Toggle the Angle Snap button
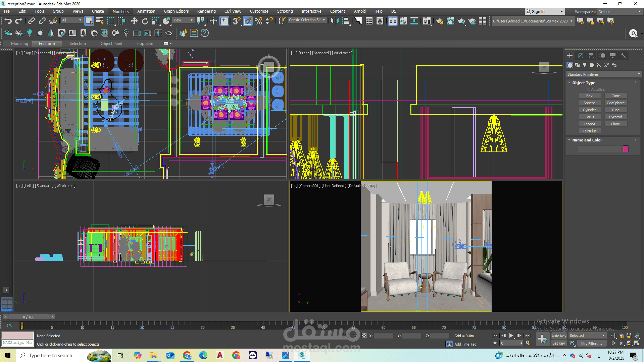Image resolution: width=644 pixels, height=362 pixels. tap(248, 21)
